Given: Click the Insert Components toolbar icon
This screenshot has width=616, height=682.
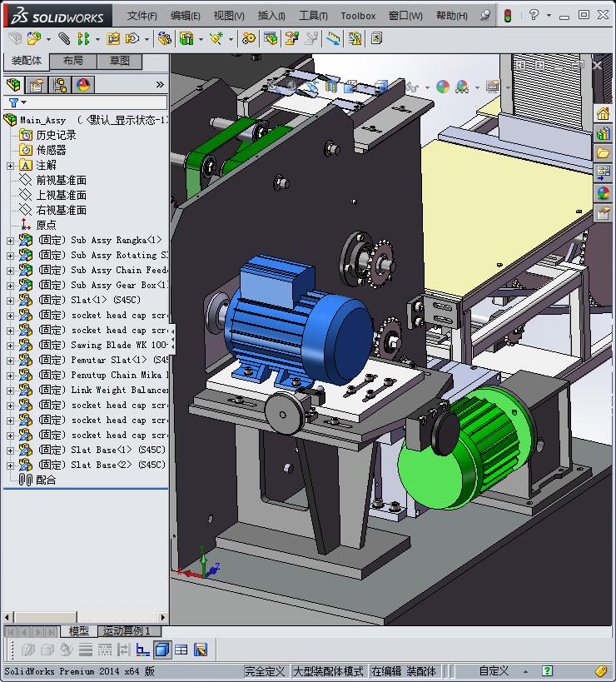Looking at the screenshot, I should (x=33, y=38).
